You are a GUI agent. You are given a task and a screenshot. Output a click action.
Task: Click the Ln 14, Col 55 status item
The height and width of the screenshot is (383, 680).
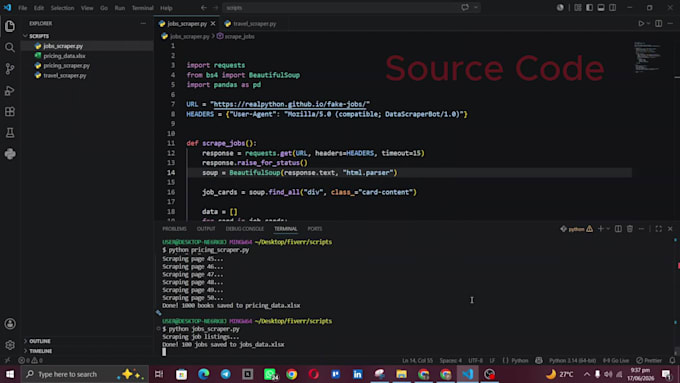click(x=417, y=360)
